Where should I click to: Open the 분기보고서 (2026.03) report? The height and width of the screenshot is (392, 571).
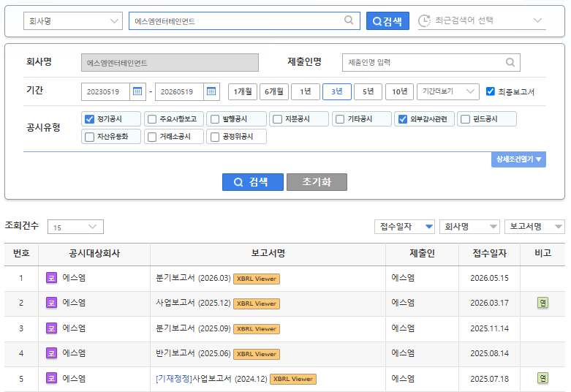193,278
